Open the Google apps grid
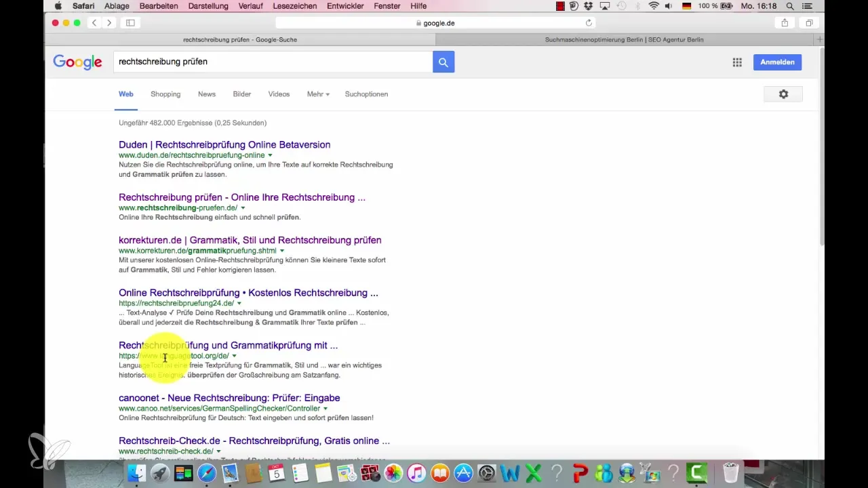This screenshot has height=488, width=868. point(737,62)
